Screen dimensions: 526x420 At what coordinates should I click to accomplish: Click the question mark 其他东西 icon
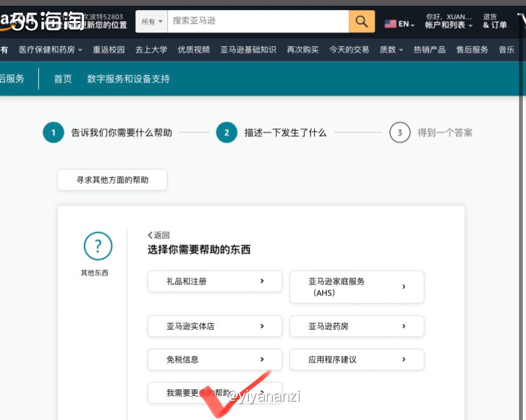click(x=97, y=246)
